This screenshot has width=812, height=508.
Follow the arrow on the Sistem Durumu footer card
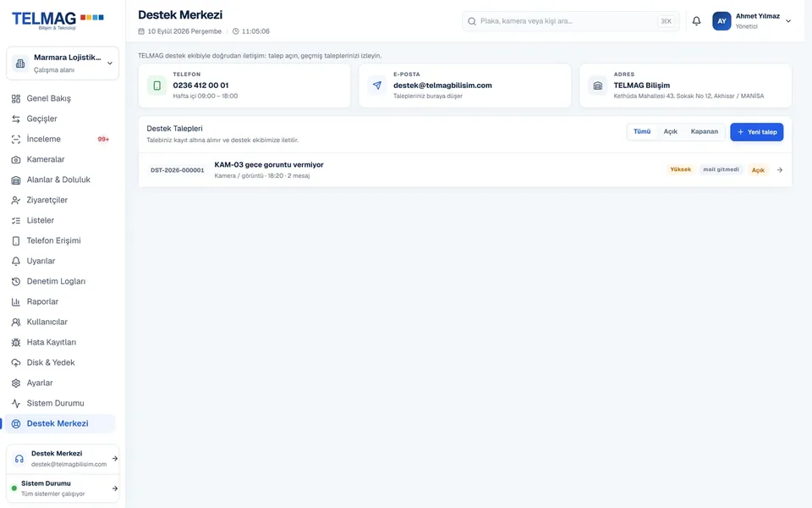point(115,489)
